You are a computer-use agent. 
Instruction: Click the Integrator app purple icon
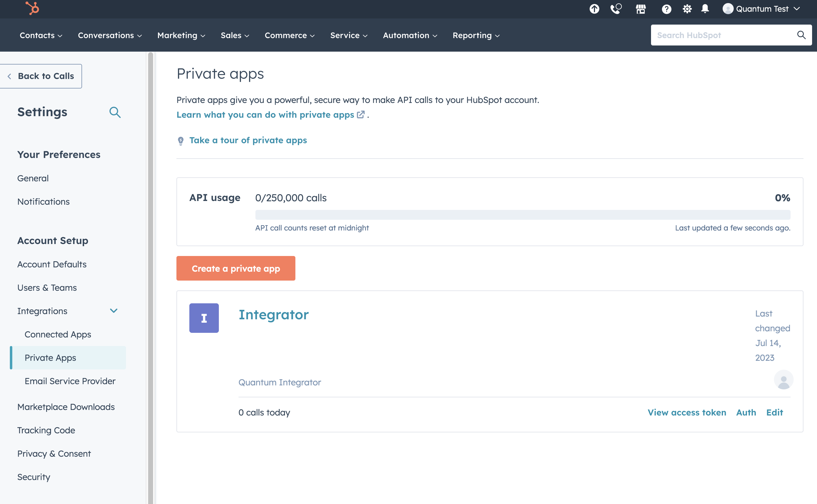coord(204,318)
